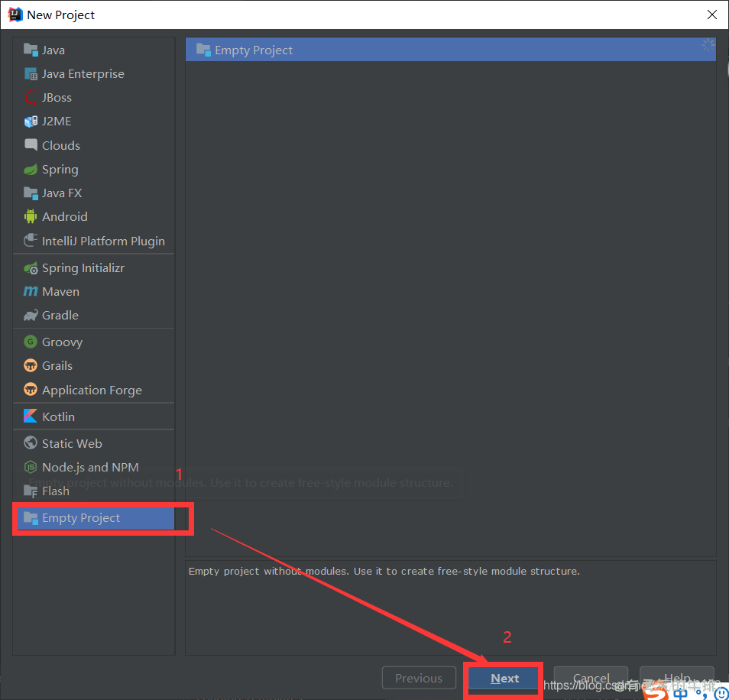Click the Empty Project item in right panel

coord(254,50)
